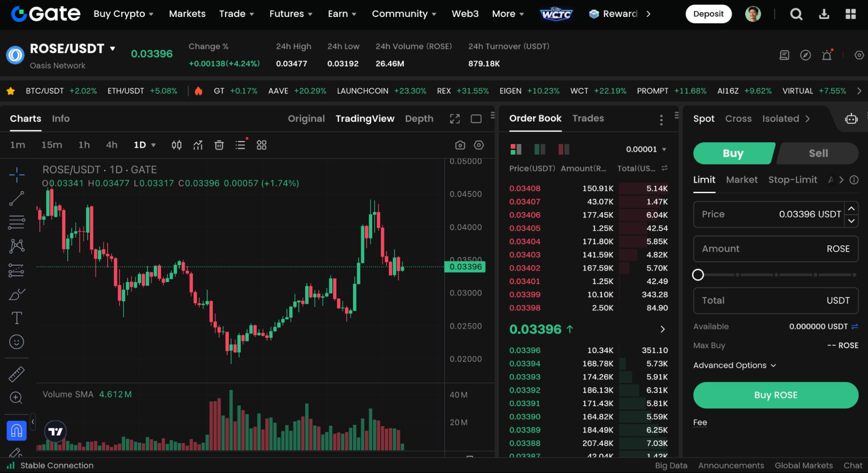Image resolution: width=868 pixels, height=473 pixels.
Task: Toggle the magnet mode tool
Action: [17, 431]
